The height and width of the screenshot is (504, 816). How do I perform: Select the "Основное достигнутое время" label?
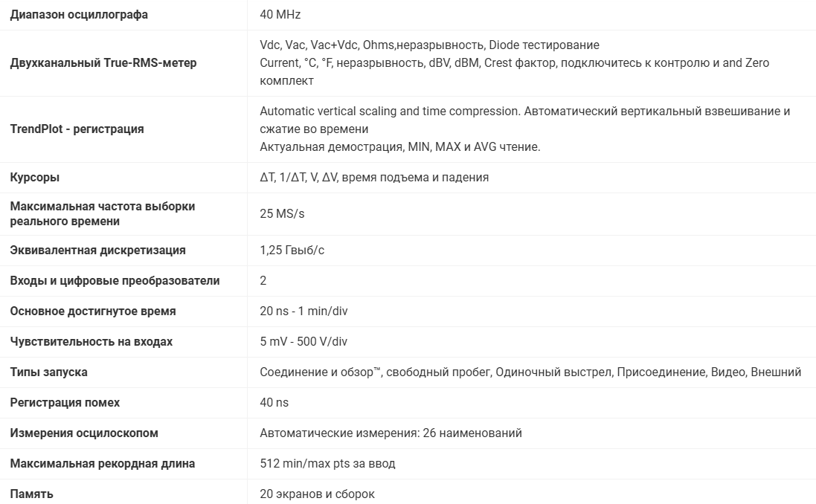pos(93,311)
